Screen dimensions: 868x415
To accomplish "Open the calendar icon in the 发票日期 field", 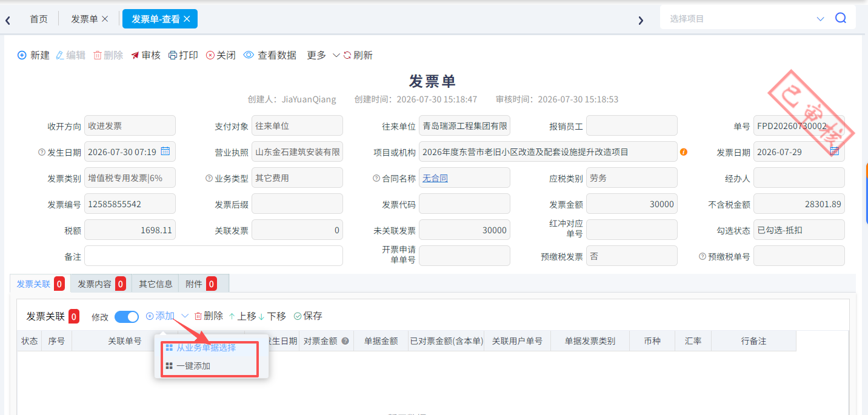I will click(x=834, y=151).
